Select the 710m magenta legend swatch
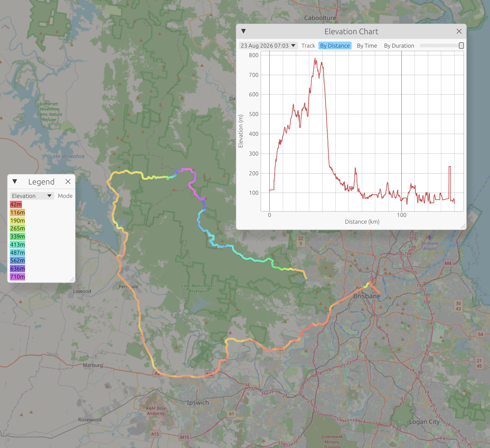The image size is (490, 448). (x=18, y=277)
